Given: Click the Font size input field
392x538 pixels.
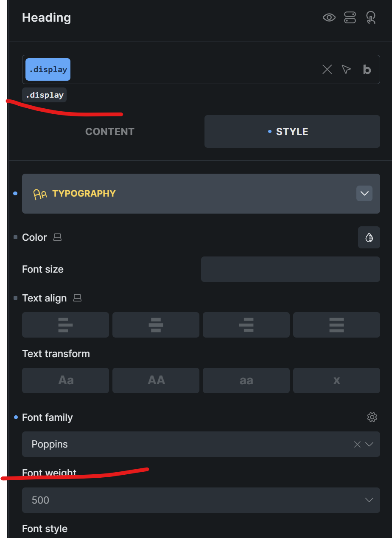Looking at the screenshot, I should 291,269.
